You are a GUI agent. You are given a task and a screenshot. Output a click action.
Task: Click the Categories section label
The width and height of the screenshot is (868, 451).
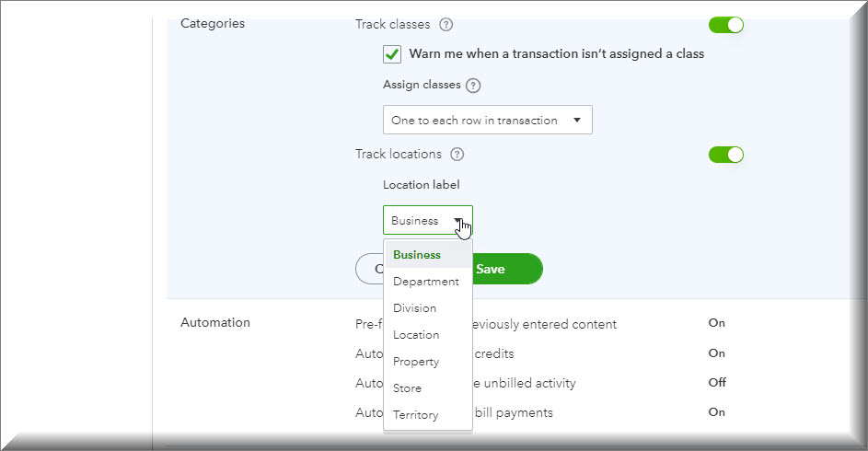[x=213, y=24]
